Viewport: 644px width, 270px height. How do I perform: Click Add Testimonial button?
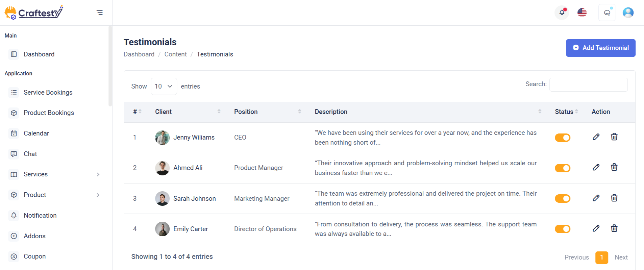click(x=601, y=48)
